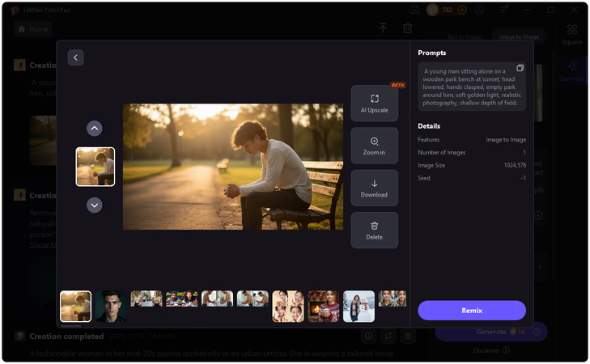Click the Zoom in button
590x364 pixels.
375,146
